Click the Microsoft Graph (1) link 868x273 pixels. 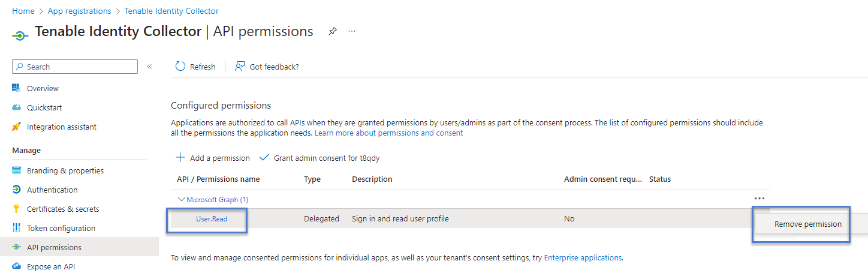click(218, 199)
